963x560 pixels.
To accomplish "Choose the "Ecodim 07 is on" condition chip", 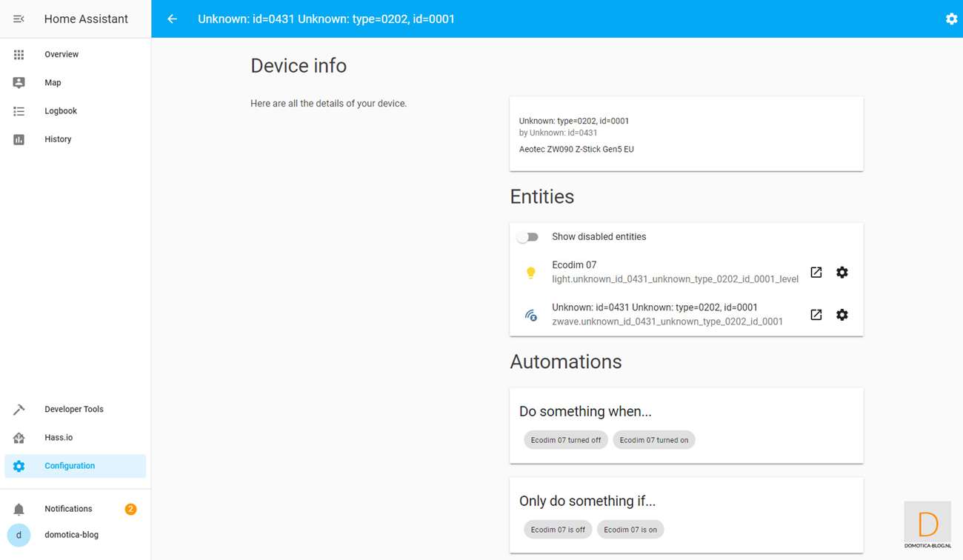I will 630,530.
